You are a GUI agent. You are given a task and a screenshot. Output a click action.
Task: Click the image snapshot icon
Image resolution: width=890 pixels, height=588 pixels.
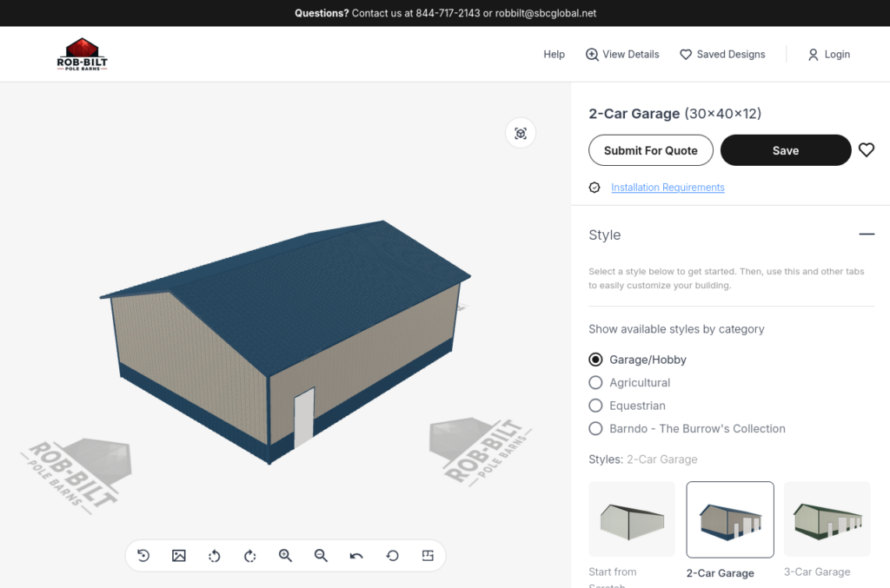point(179,556)
